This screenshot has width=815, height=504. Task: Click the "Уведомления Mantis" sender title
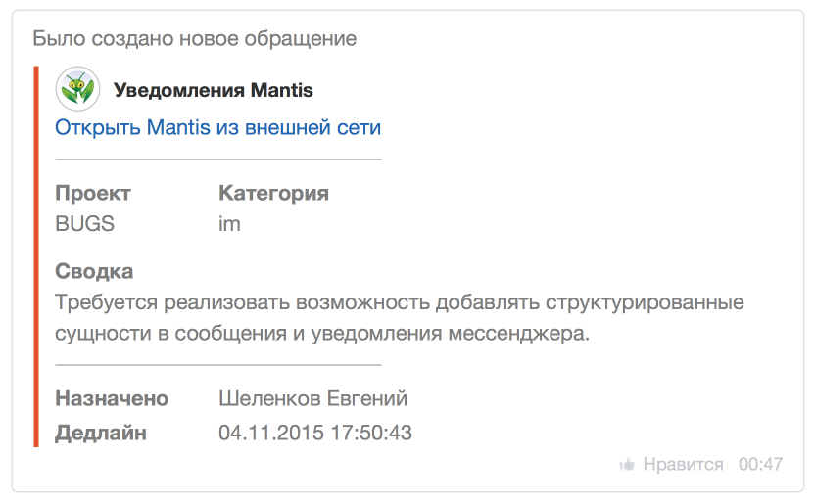coord(214,91)
